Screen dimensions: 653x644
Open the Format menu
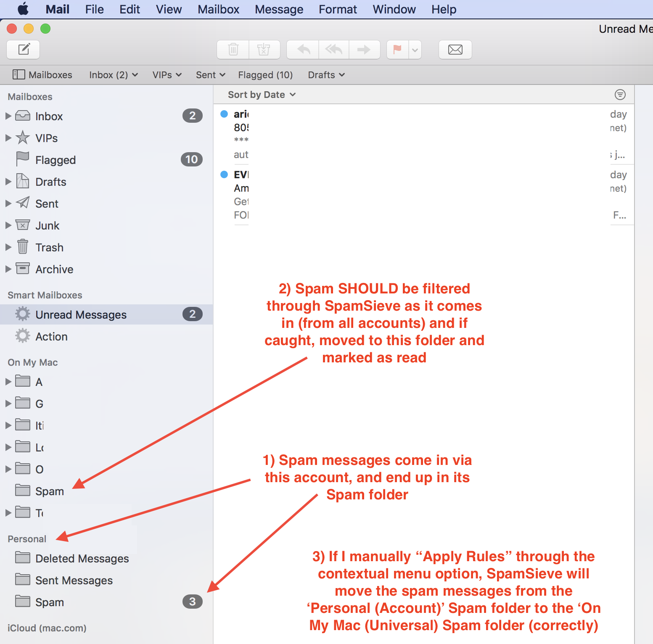tap(338, 9)
